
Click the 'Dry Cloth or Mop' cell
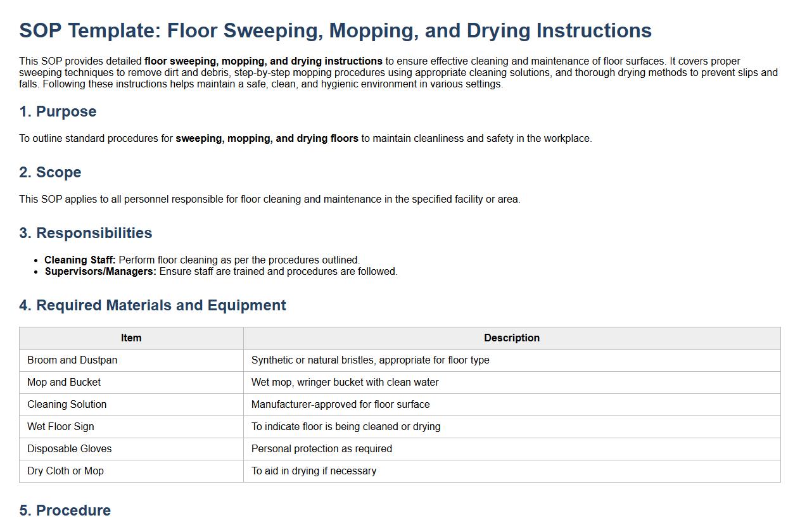coord(65,471)
